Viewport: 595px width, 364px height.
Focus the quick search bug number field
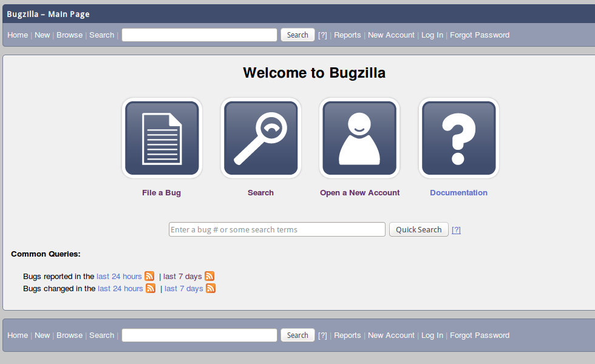click(x=277, y=229)
